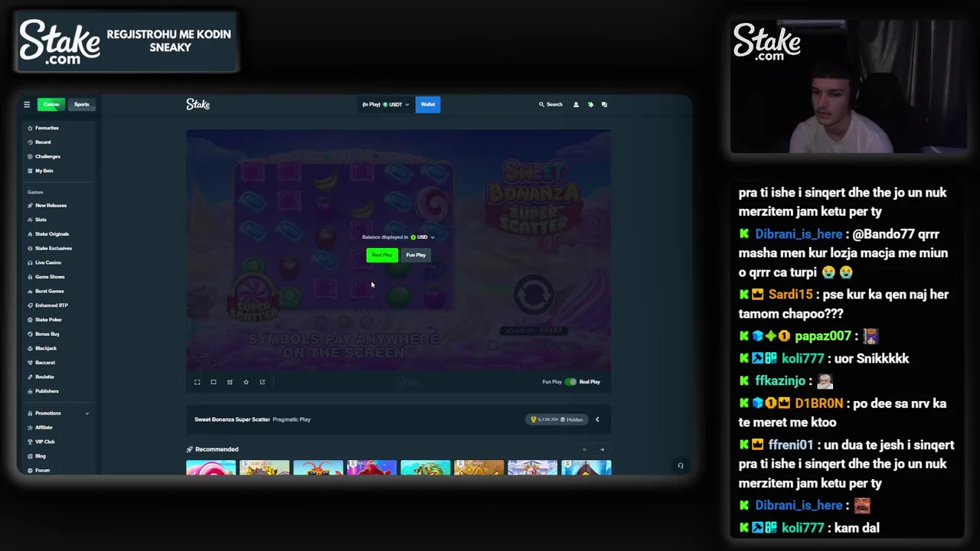980x551 pixels.
Task: Start the game in Fun Play
Action: pos(416,255)
